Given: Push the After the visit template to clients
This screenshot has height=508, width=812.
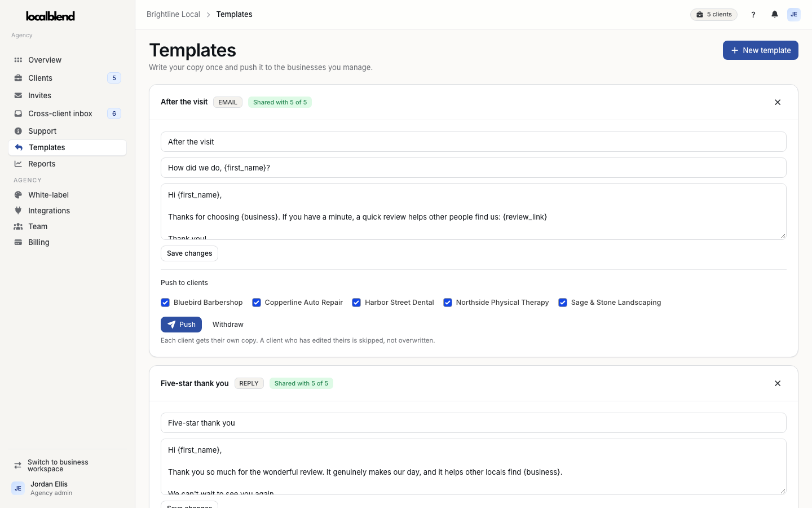Looking at the screenshot, I should pos(181,325).
